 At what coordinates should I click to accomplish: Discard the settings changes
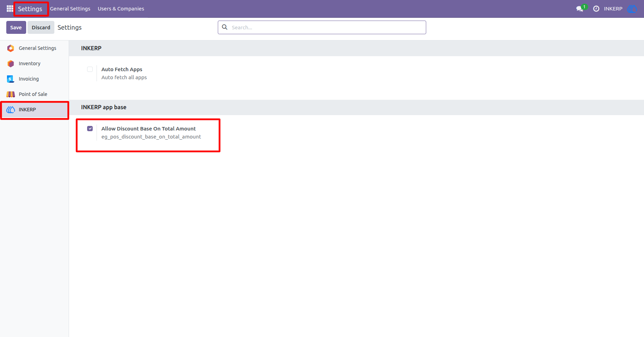point(41,27)
